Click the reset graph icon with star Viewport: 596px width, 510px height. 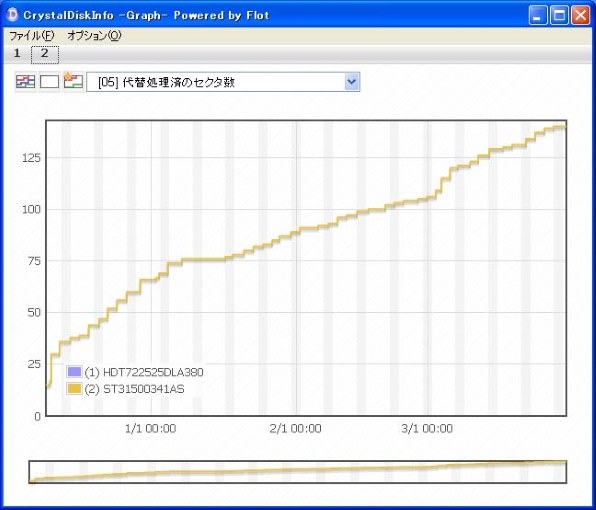(x=73, y=81)
